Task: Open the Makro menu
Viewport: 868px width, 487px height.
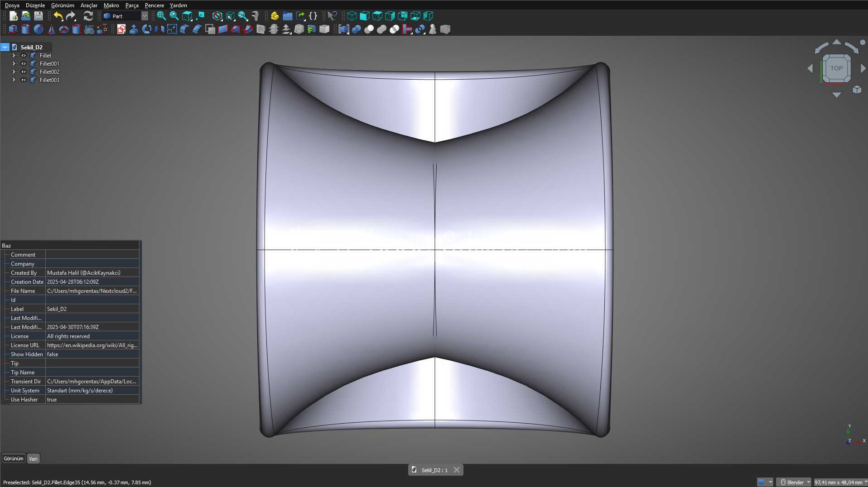Action: tap(111, 5)
